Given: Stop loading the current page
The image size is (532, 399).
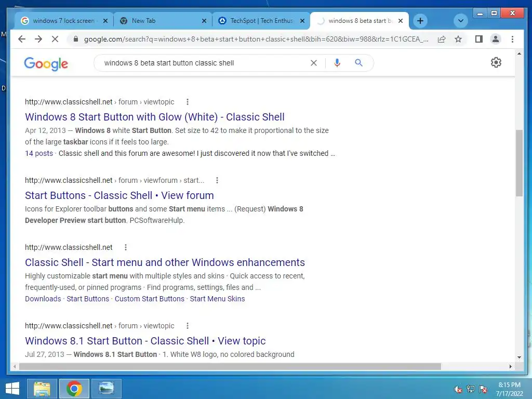Looking at the screenshot, I should (x=55, y=39).
